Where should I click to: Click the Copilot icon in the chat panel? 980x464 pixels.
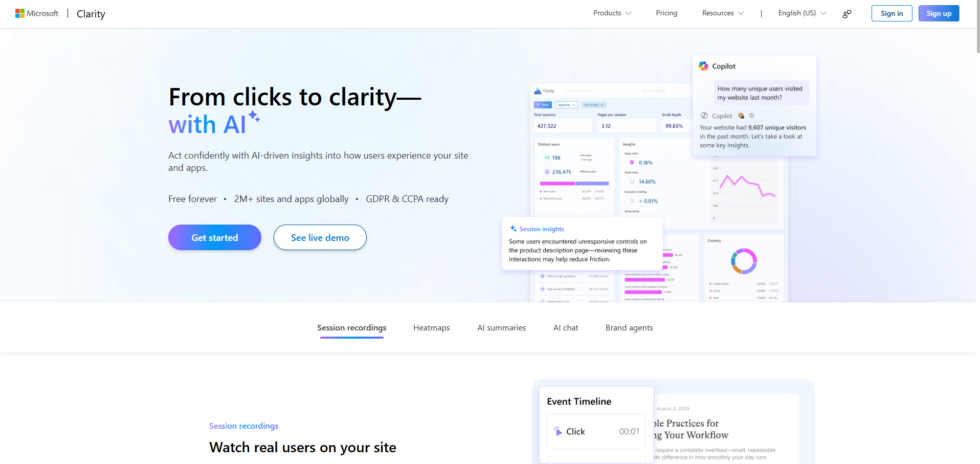coord(703,66)
